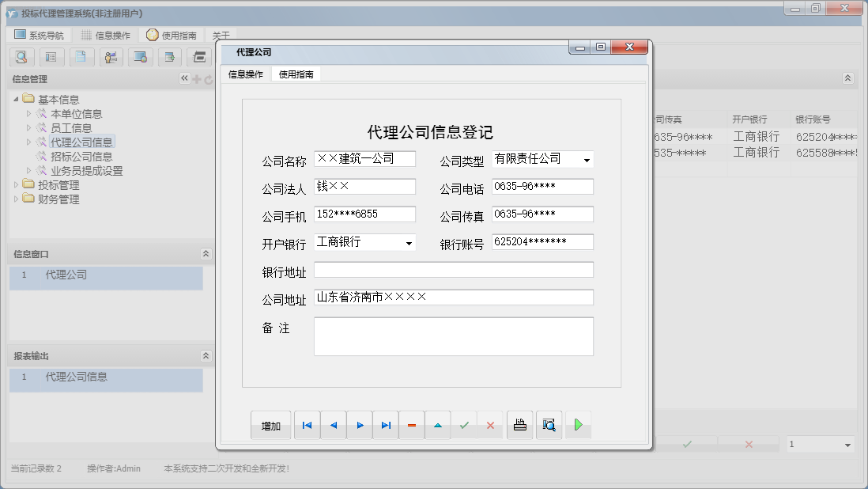Click the 备注 text area

454,336
